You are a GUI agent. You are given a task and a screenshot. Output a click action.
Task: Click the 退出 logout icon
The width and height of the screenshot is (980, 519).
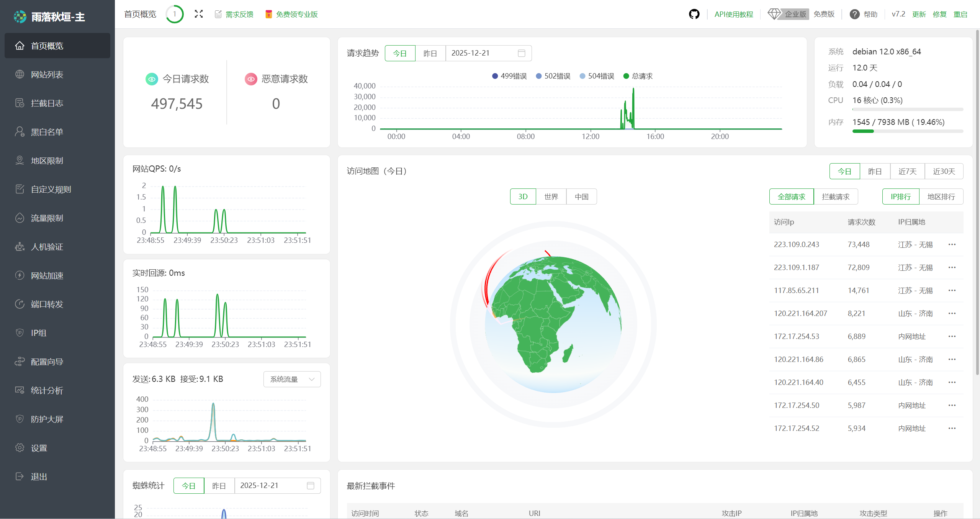click(20, 476)
